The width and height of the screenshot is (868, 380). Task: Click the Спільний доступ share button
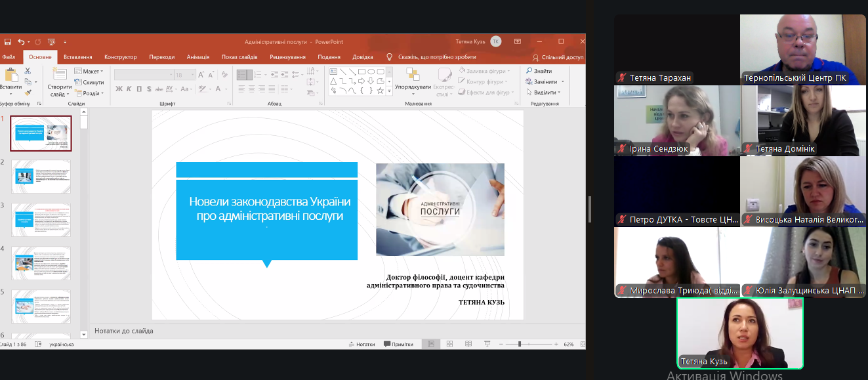point(558,57)
